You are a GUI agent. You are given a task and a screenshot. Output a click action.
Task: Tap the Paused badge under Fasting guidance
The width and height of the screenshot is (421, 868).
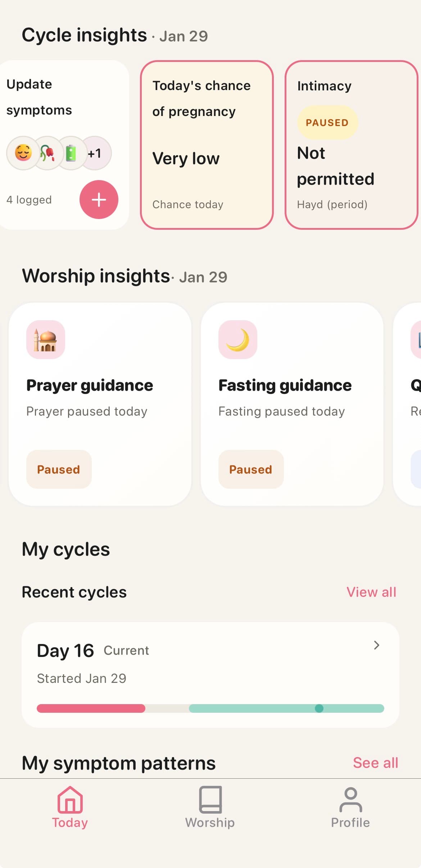pos(251,469)
